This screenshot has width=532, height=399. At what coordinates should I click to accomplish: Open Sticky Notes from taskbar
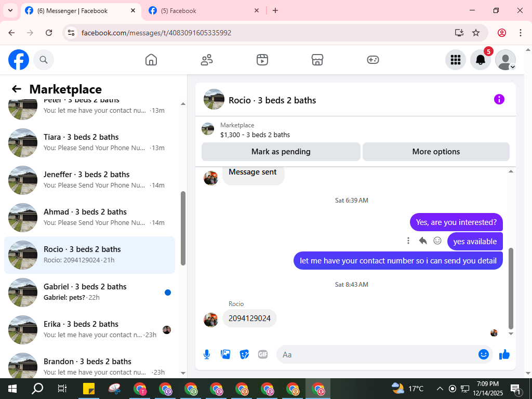(89, 389)
